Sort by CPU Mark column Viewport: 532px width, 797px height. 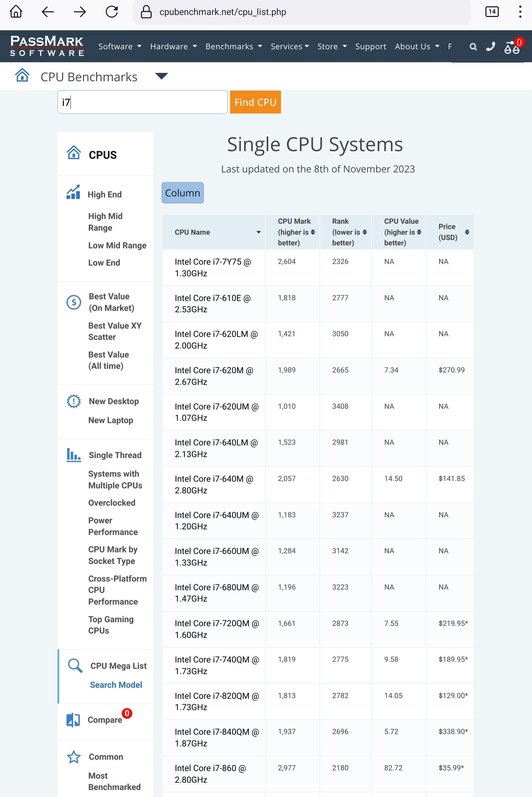[293, 232]
